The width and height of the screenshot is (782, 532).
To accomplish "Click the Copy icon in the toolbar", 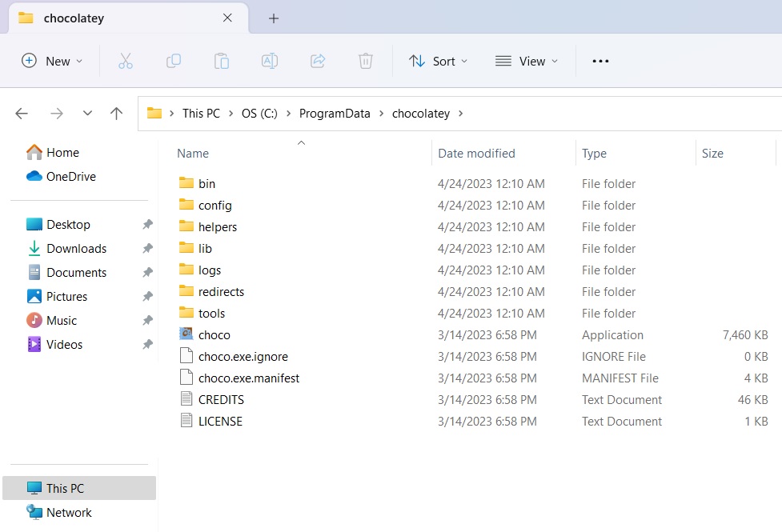I will coord(173,60).
